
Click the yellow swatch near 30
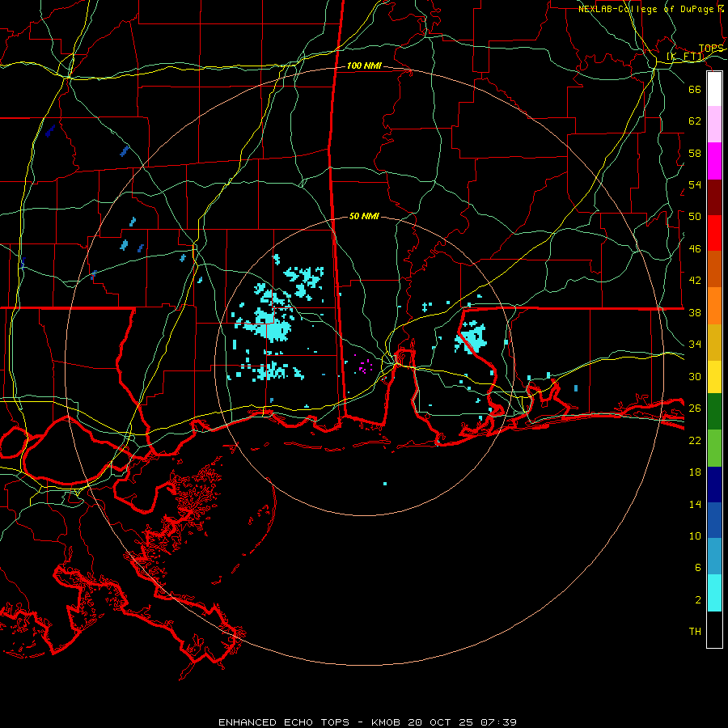(x=714, y=376)
